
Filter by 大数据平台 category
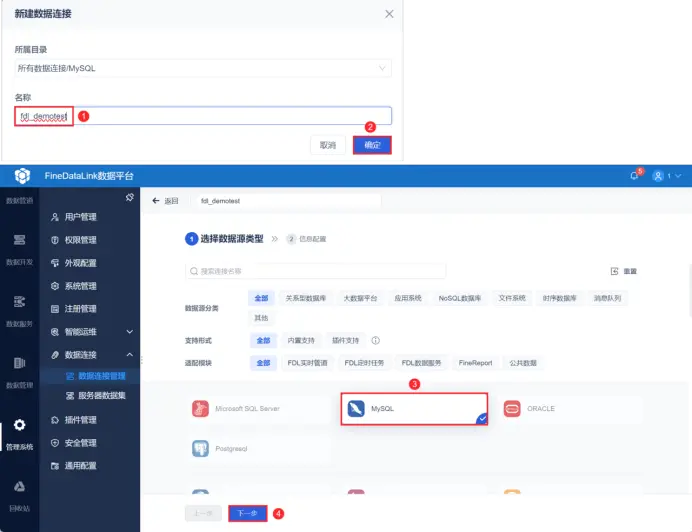[x=360, y=298]
